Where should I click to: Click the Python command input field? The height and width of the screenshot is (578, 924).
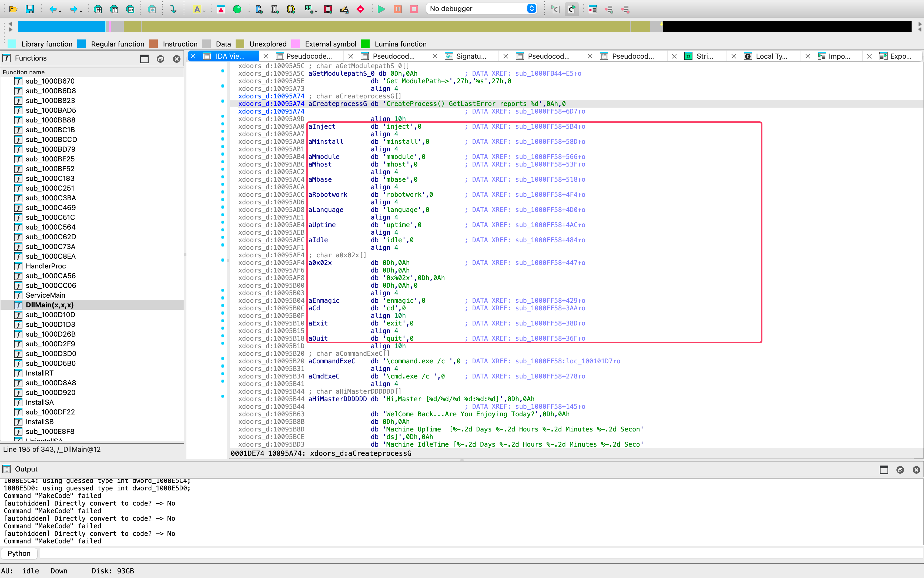(x=481, y=553)
